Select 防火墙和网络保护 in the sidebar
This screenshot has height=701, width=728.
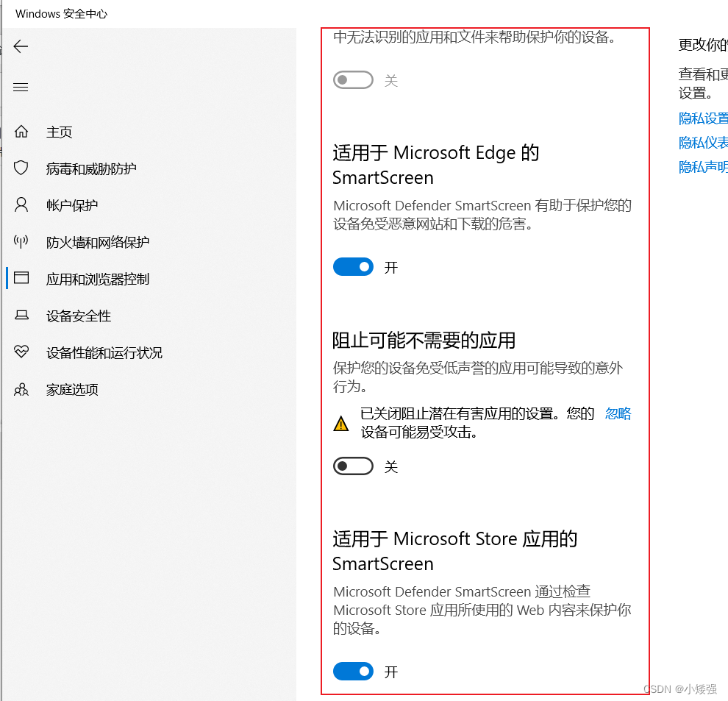tap(98, 242)
